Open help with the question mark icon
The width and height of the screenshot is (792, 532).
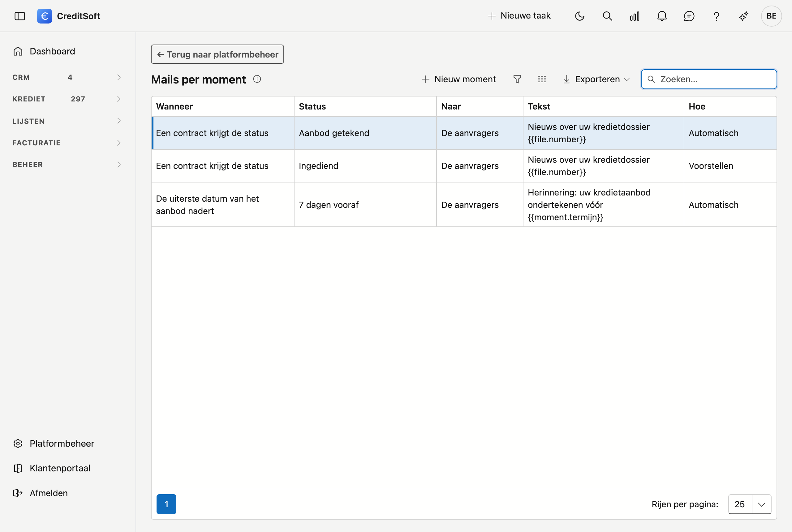tap(716, 16)
